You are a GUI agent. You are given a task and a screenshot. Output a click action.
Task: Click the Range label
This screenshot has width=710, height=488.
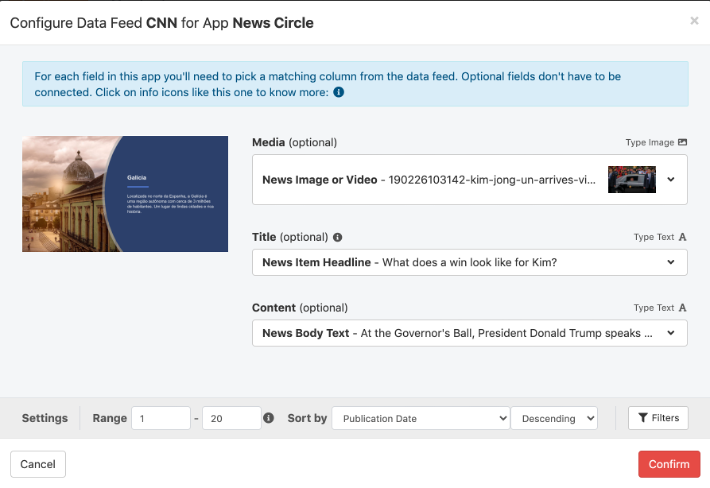(x=110, y=418)
